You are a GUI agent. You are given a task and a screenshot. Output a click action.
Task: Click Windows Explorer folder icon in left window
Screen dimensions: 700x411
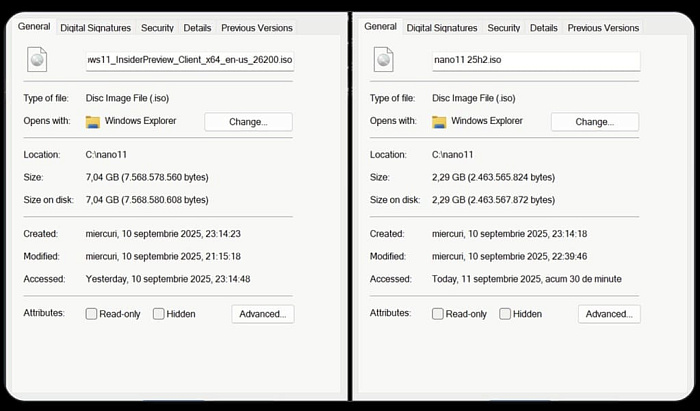(93, 122)
